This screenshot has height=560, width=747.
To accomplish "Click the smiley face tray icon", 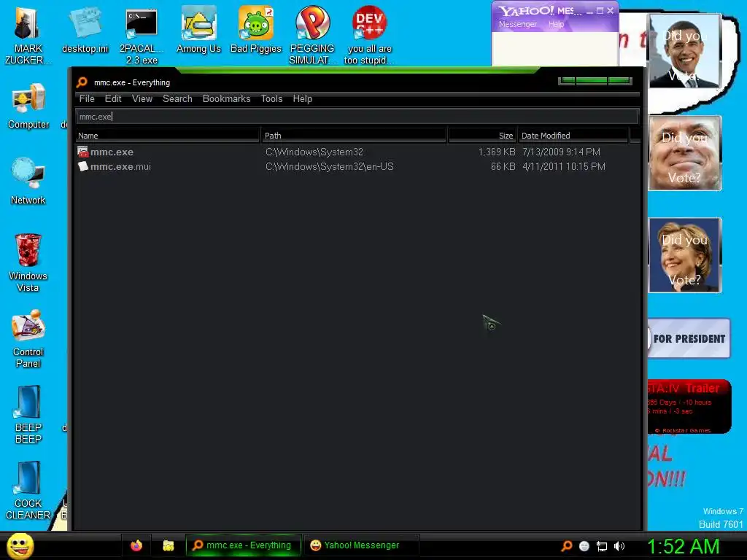I will 584,546.
